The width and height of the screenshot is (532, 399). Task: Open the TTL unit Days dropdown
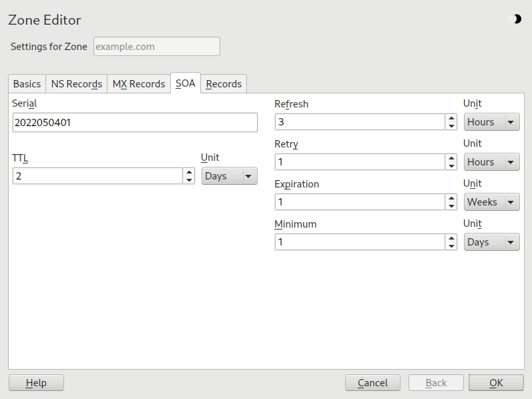tap(229, 176)
